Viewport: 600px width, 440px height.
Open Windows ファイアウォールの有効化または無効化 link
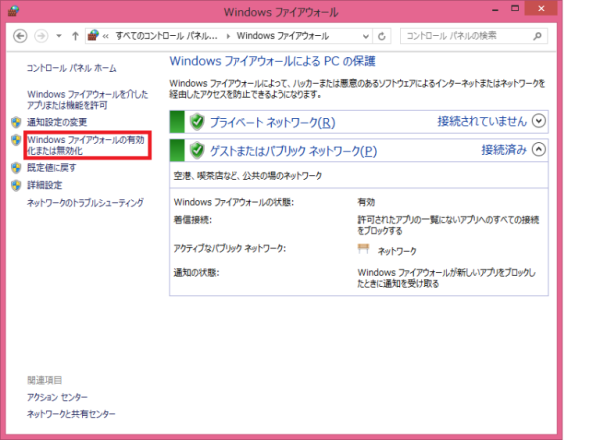pyautogui.click(x=86, y=145)
